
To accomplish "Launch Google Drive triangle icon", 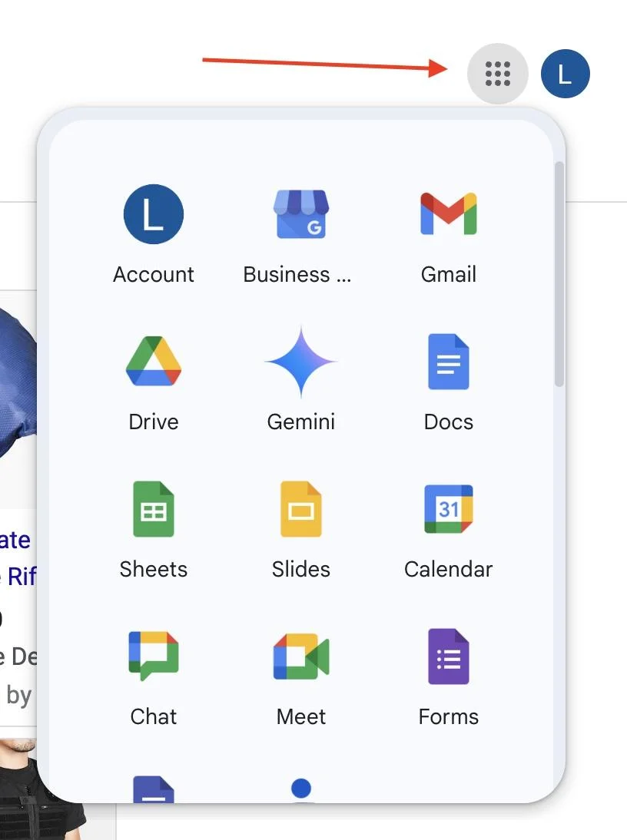I will click(x=154, y=361).
